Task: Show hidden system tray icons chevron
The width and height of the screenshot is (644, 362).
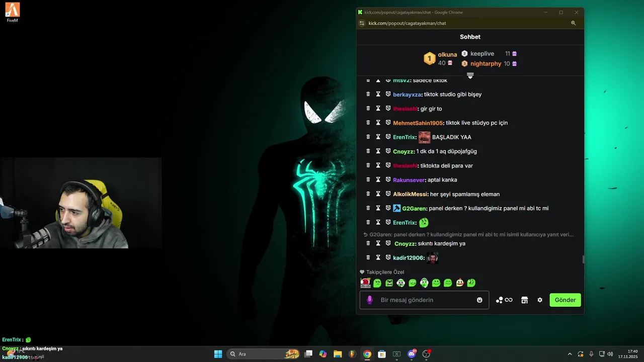Action: 570,354
